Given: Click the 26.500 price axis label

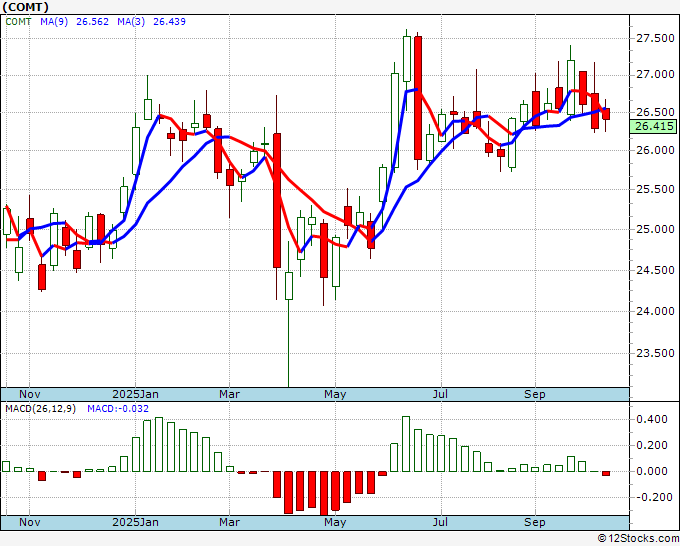Looking at the screenshot, I should [x=655, y=112].
